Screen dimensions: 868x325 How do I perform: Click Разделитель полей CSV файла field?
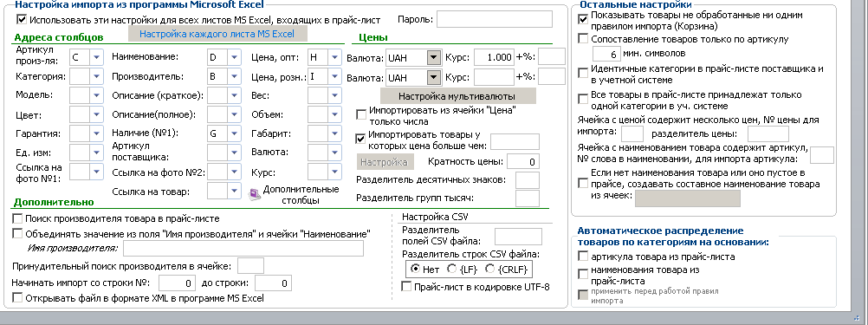(518, 237)
